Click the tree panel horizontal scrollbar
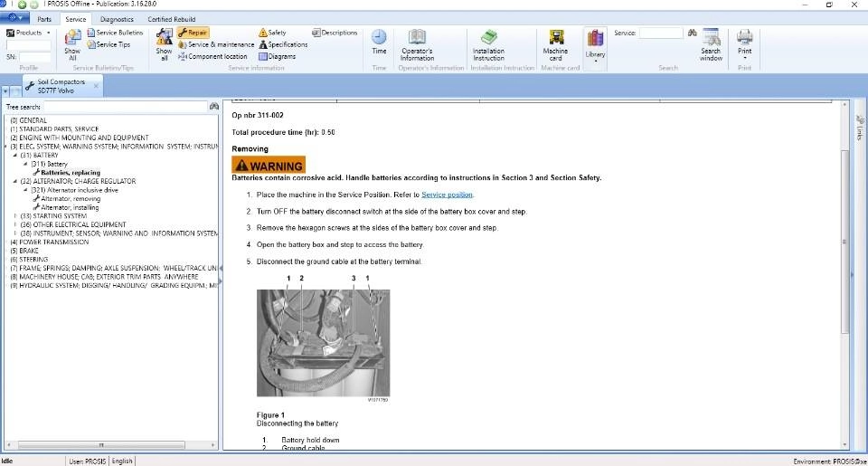 point(101,445)
